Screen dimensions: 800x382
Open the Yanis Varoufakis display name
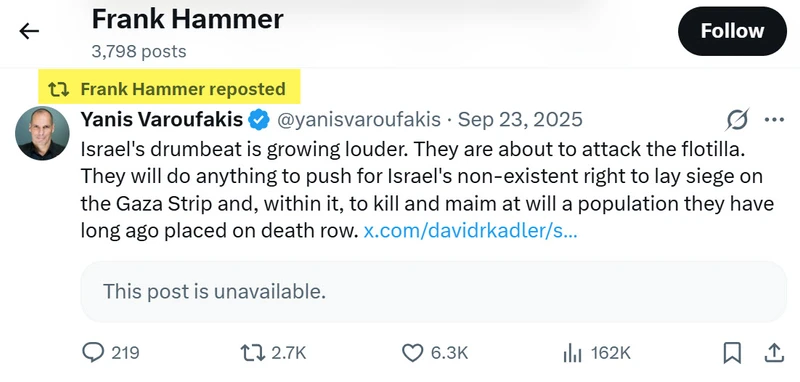(x=162, y=119)
